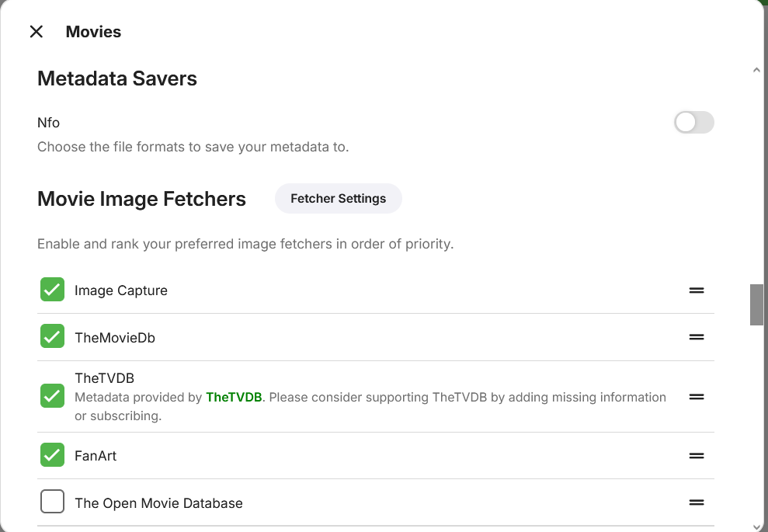Toggle the Nfo metadata saver switch

click(693, 122)
